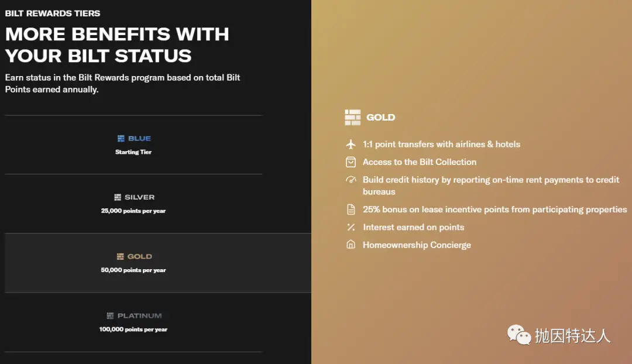632x364 pixels.
Task: Select the Platinum 100,000 points tier
Action: 133,322
